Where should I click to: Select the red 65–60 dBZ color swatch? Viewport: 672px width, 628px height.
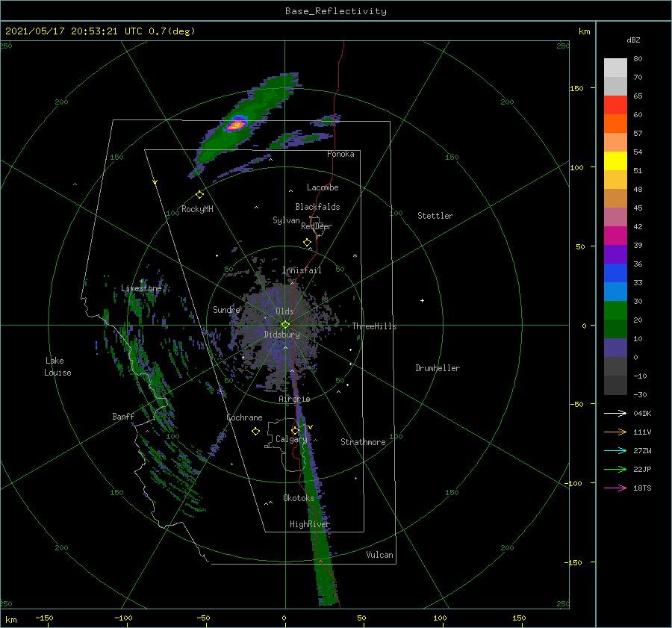[x=615, y=105]
